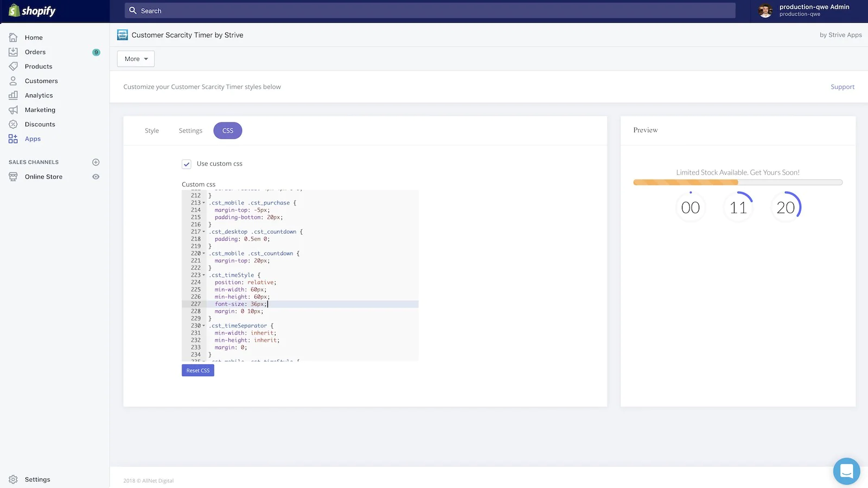View online store via eye icon
Screen dimensions: 868x488
(x=96, y=177)
